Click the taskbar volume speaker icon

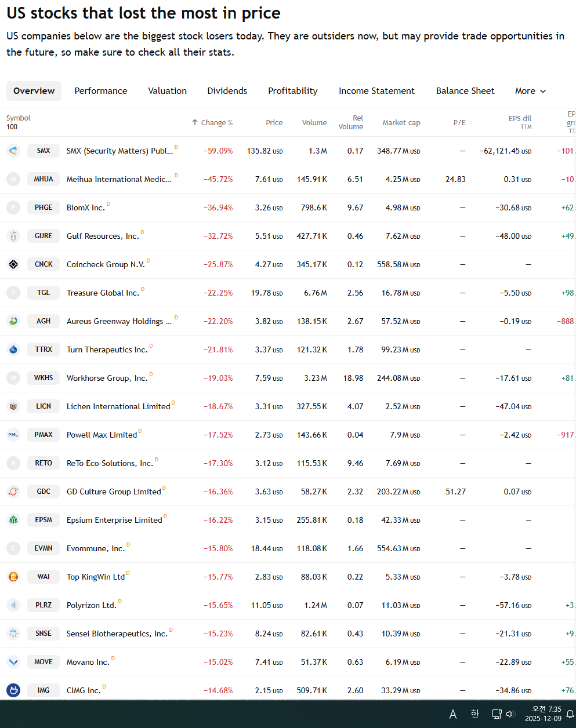(510, 714)
